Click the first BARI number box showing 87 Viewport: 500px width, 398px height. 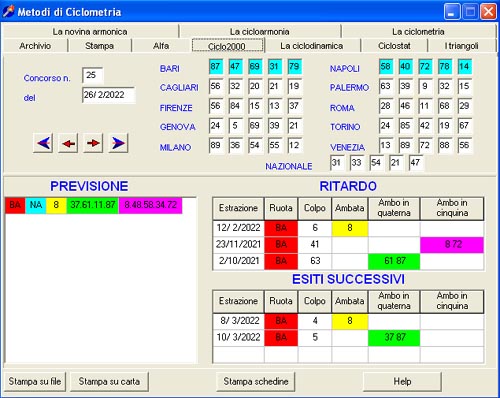pos(215,66)
